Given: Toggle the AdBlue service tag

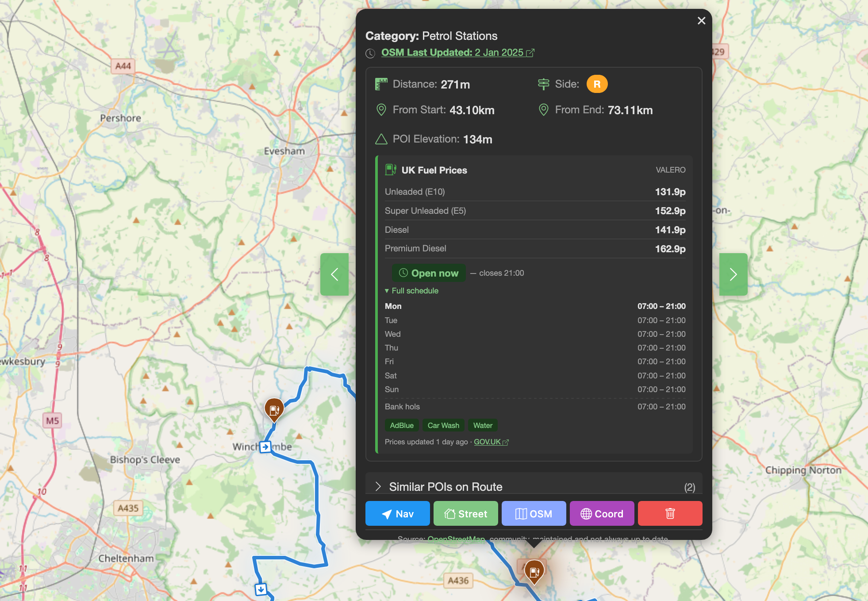Looking at the screenshot, I should pos(401,425).
